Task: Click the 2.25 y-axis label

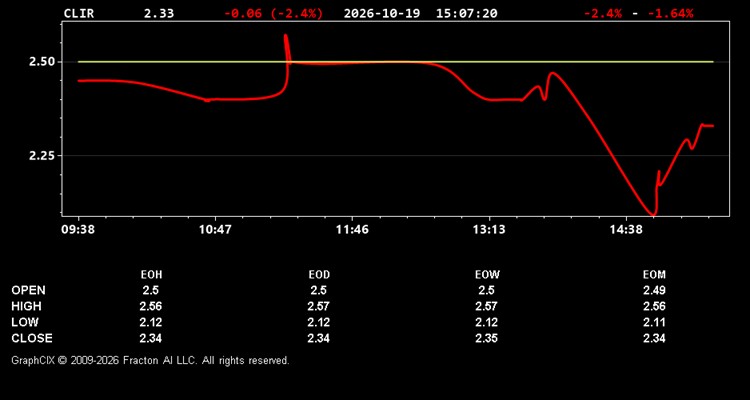Action: pyautogui.click(x=42, y=156)
